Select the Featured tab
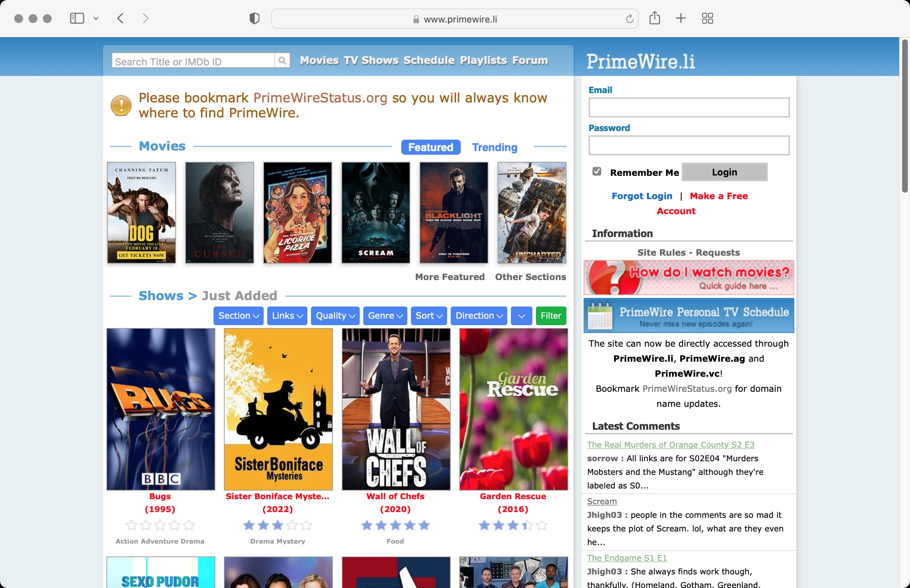This screenshot has width=910, height=588. pyautogui.click(x=431, y=147)
